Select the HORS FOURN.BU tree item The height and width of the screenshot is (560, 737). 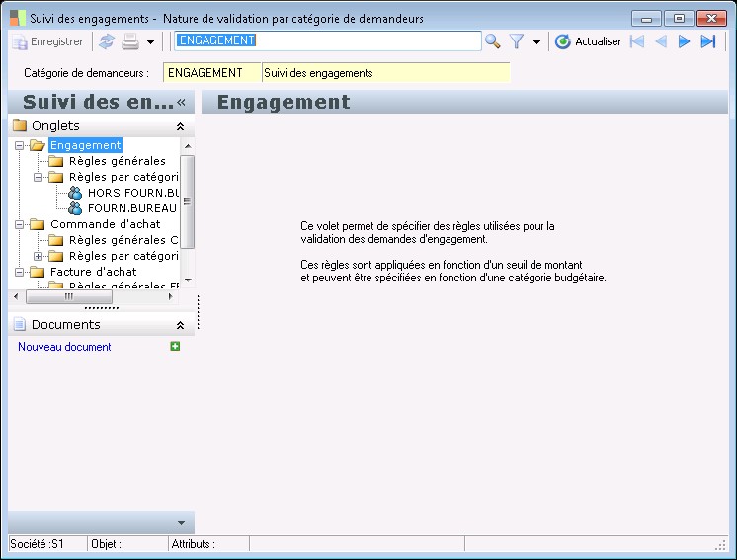(133, 193)
